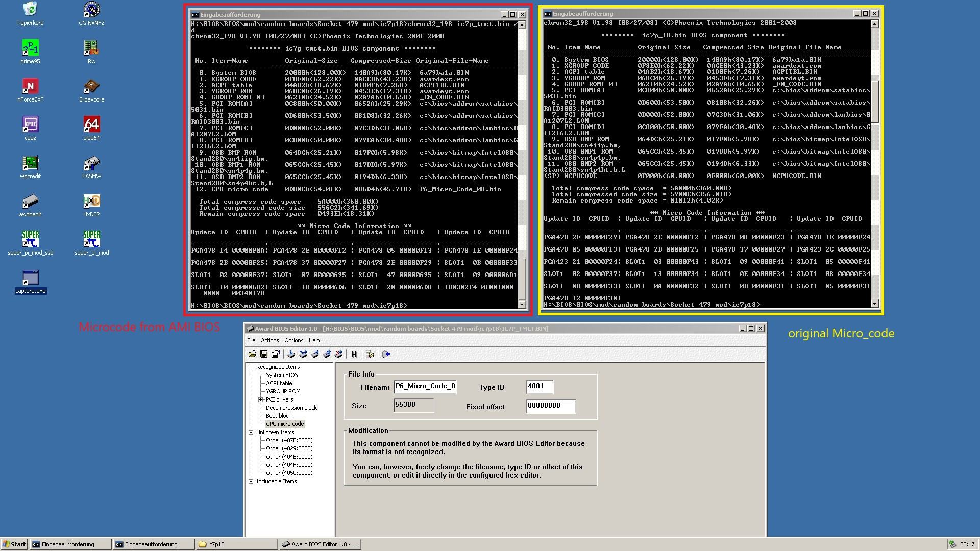Expand the PCI drivers tree node
Viewport: 980px width, 551px height.
coord(260,399)
